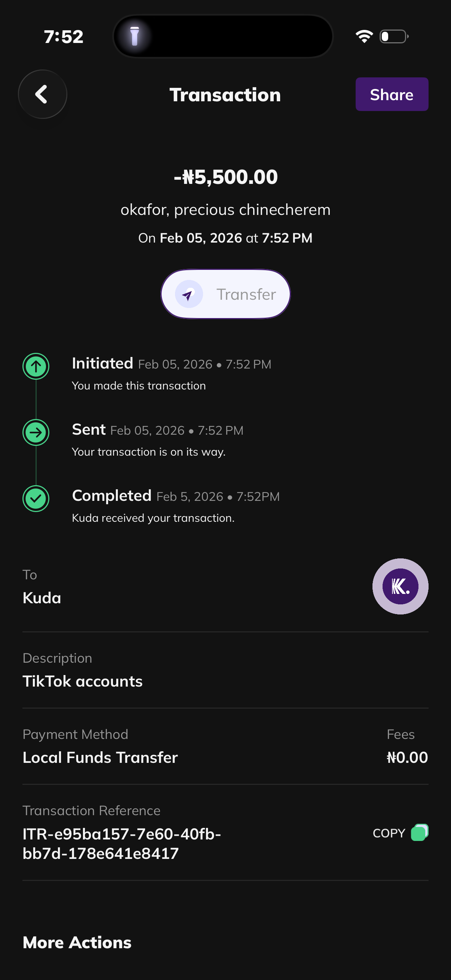Viewport: 451px width, 980px height.
Task: Click the Sent right-arrow status icon
Action: [x=36, y=432]
